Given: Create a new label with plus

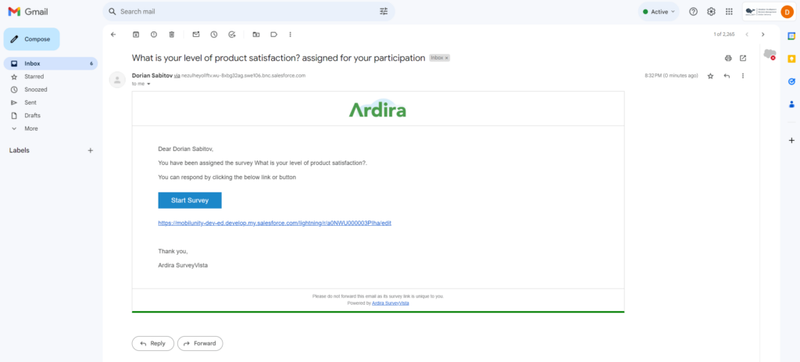Looking at the screenshot, I should pyautogui.click(x=90, y=150).
